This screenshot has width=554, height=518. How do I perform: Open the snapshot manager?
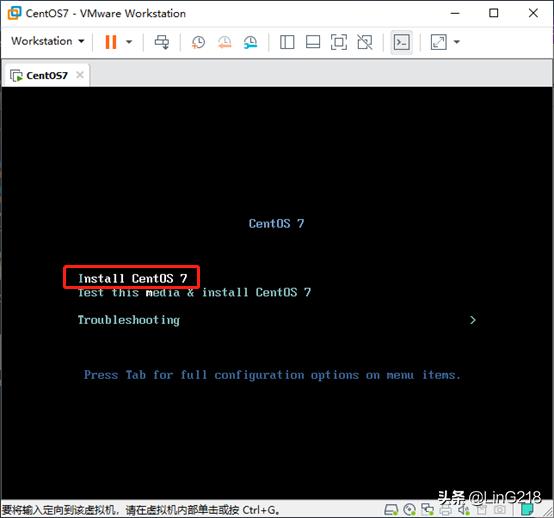[251, 42]
